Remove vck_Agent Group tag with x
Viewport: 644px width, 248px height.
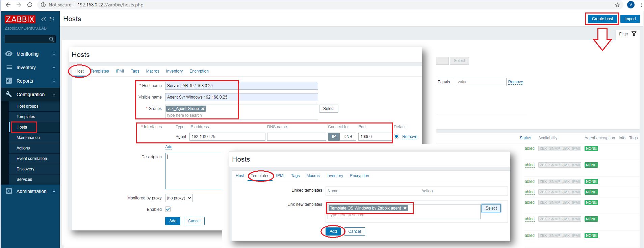click(x=203, y=109)
